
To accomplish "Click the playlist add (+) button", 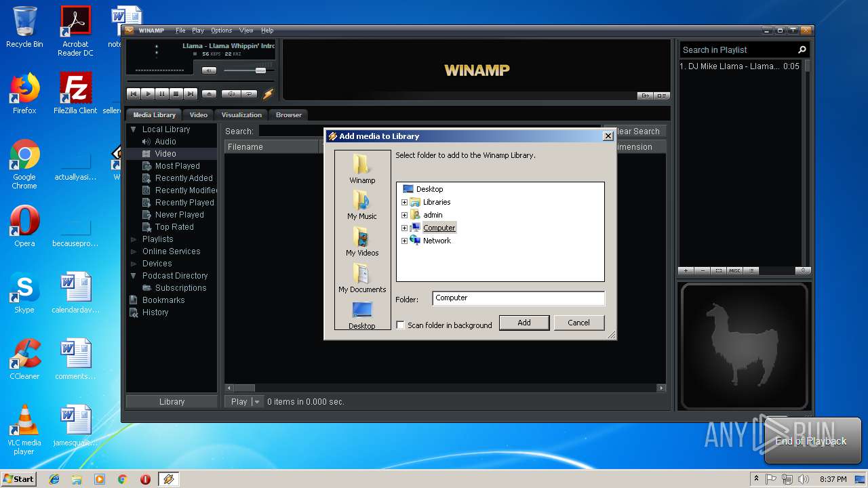I will click(x=686, y=270).
